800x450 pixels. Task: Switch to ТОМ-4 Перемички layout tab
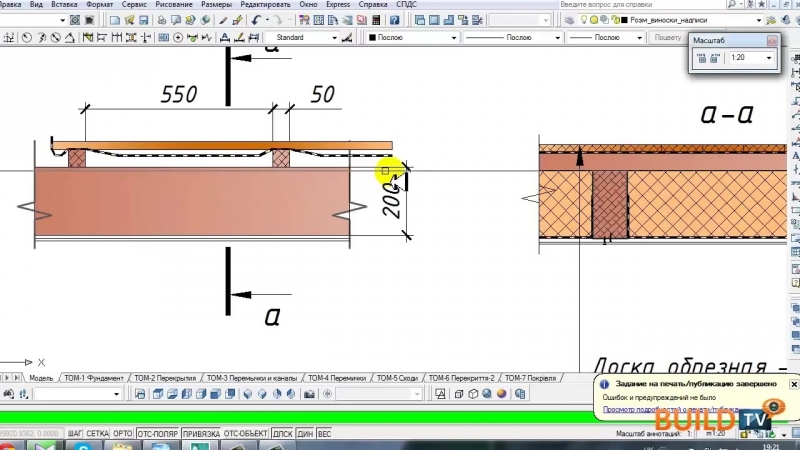click(339, 378)
